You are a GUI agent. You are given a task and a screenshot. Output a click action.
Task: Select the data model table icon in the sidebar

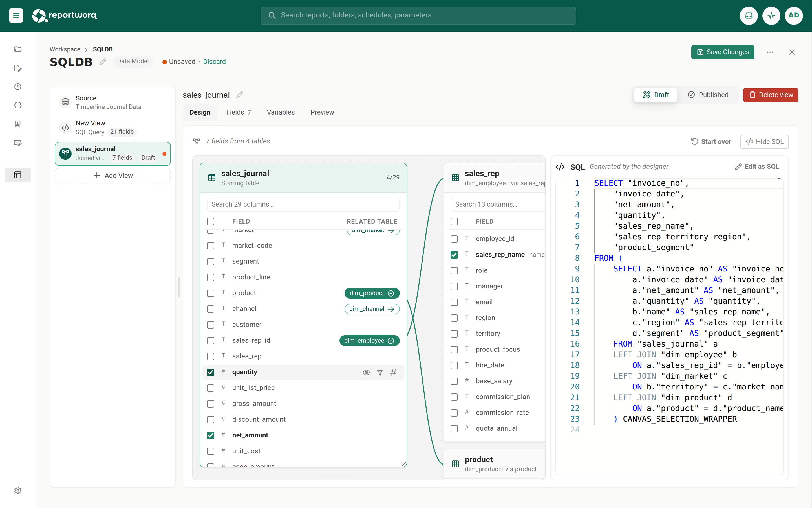[x=18, y=175]
